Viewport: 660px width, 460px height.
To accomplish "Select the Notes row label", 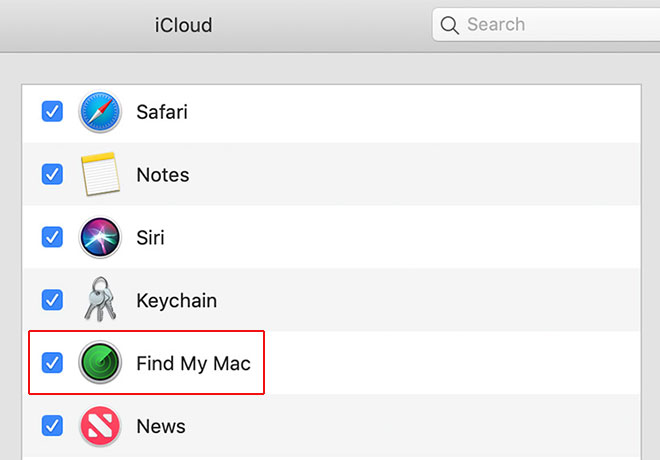I will tap(163, 175).
